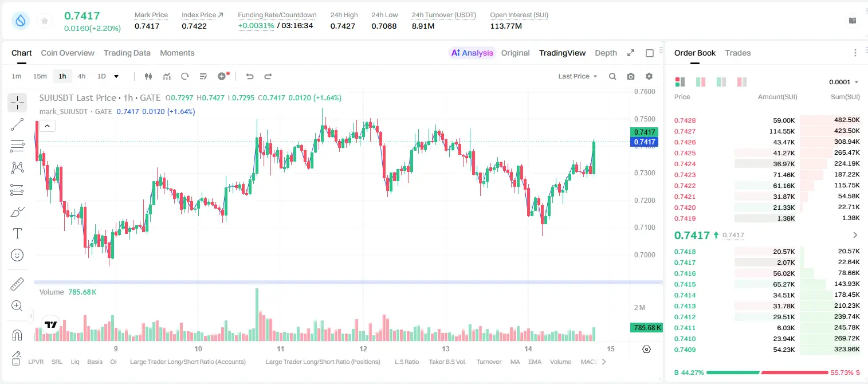Select the trend line drawing tool
The height and width of the screenshot is (384, 868).
pos(17,125)
